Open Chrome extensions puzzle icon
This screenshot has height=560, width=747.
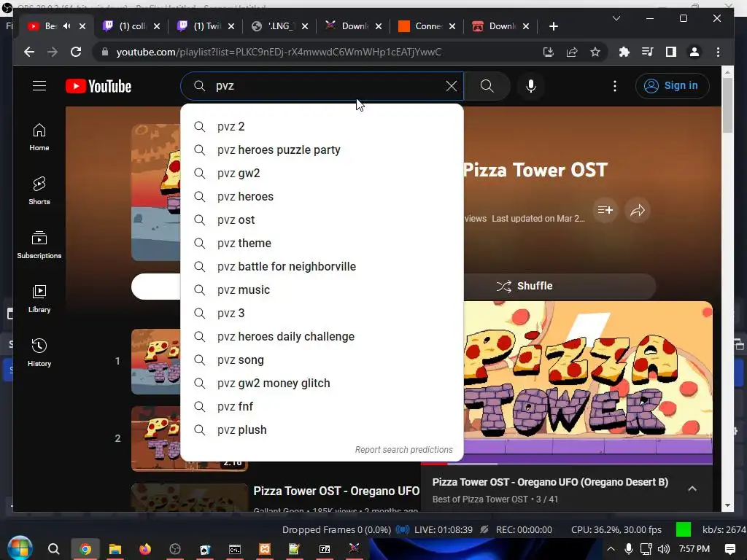pyautogui.click(x=624, y=52)
